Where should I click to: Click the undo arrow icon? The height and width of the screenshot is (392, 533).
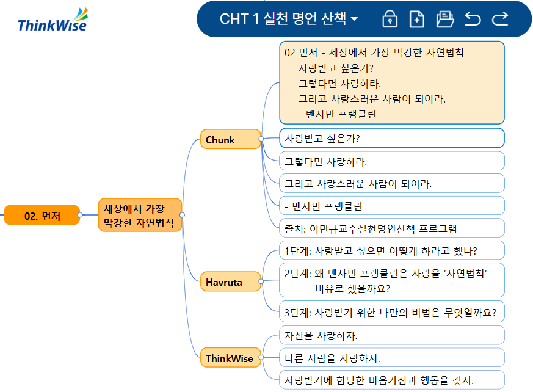pyautogui.click(x=473, y=19)
